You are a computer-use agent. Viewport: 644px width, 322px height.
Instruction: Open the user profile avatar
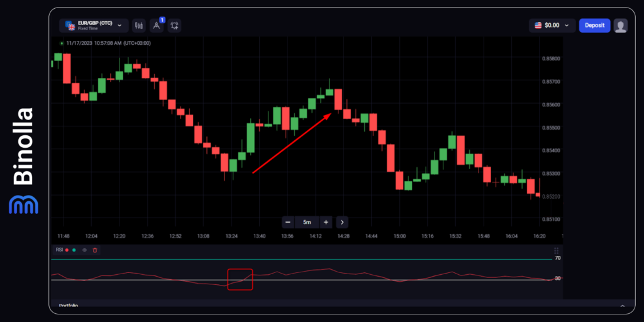point(620,25)
